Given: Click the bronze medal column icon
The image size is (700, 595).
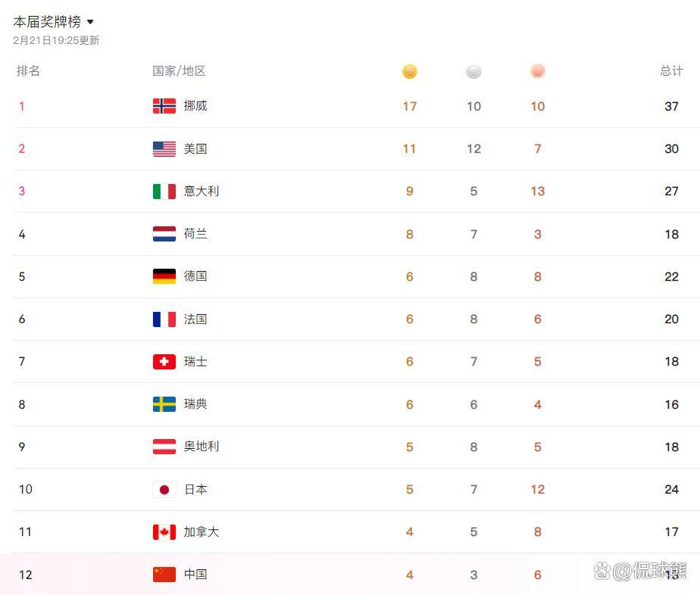Looking at the screenshot, I should tap(538, 71).
